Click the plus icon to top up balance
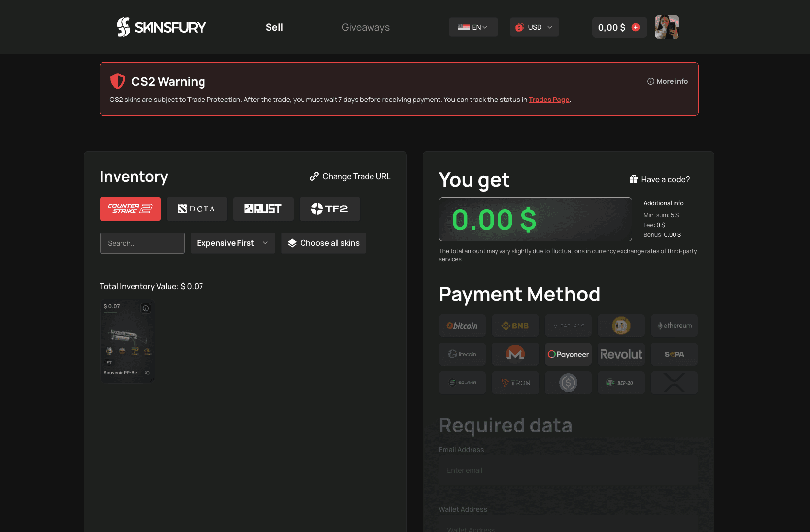The image size is (810, 532). [x=636, y=27]
